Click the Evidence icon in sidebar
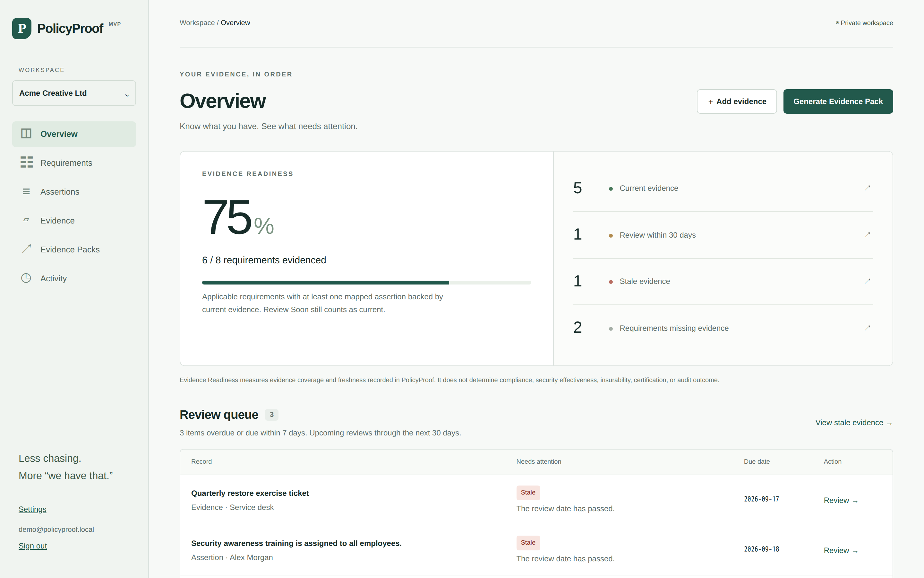The image size is (924, 578). pos(26,220)
